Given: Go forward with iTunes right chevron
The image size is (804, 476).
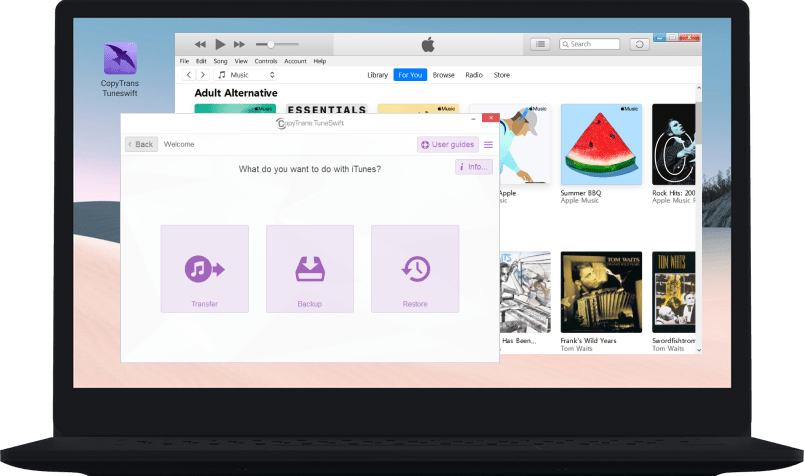Looking at the screenshot, I should tap(203, 75).
